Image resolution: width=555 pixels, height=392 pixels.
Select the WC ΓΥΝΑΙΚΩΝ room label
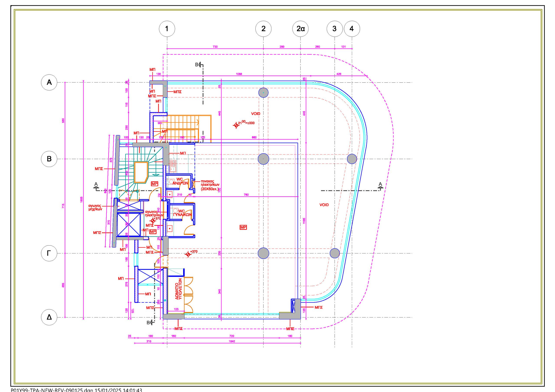click(182, 213)
